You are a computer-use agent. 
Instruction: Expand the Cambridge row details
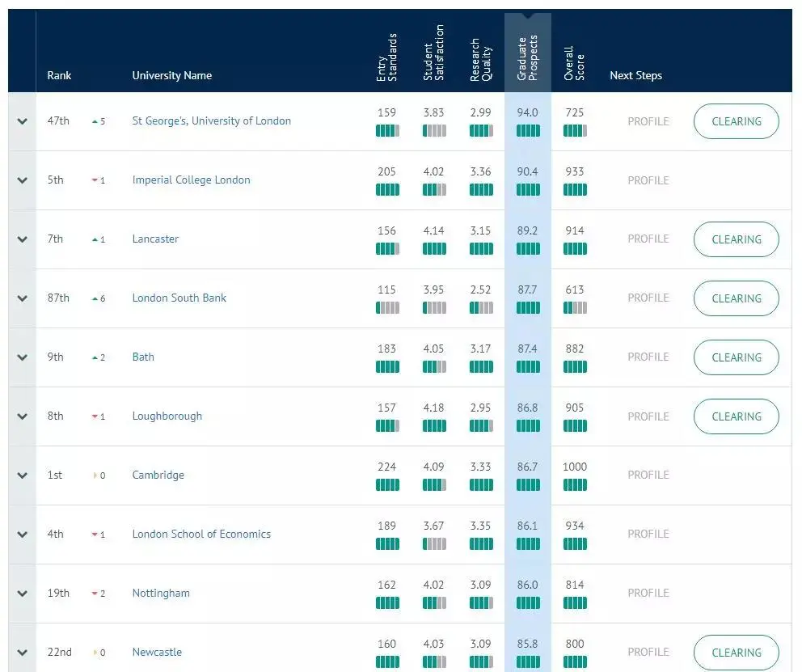point(22,475)
